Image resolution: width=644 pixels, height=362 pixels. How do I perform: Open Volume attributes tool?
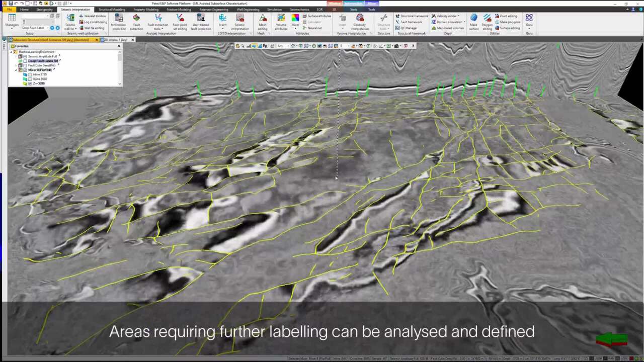coord(281,22)
